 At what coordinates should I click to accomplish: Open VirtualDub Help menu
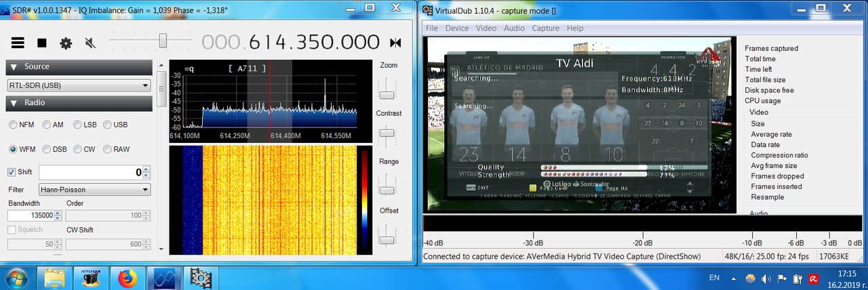click(x=575, y=28)
